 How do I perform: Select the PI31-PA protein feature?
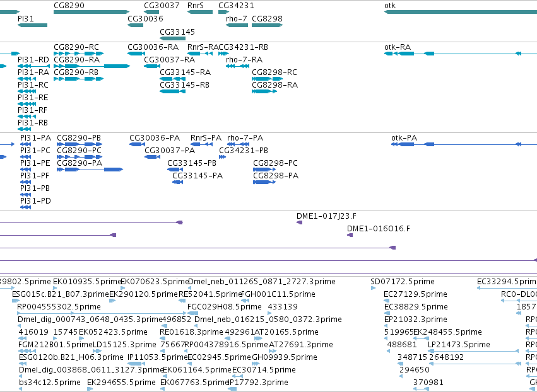[25, 144]
